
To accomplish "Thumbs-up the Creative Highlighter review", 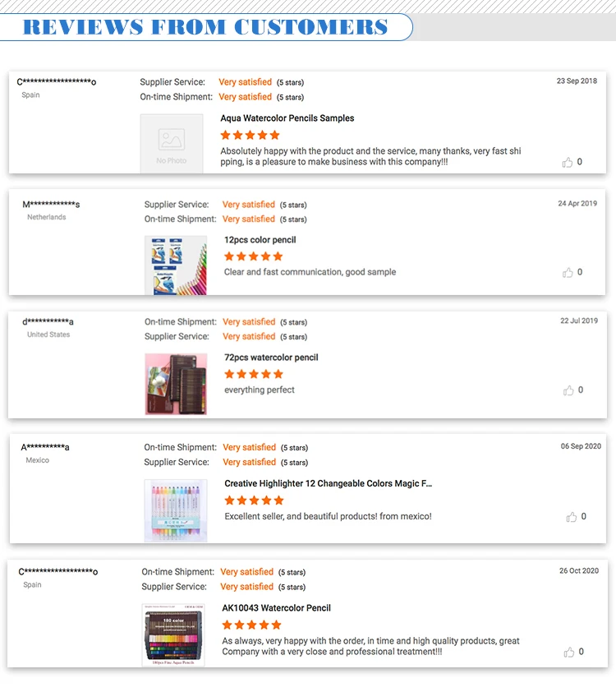I will [572, 517].
